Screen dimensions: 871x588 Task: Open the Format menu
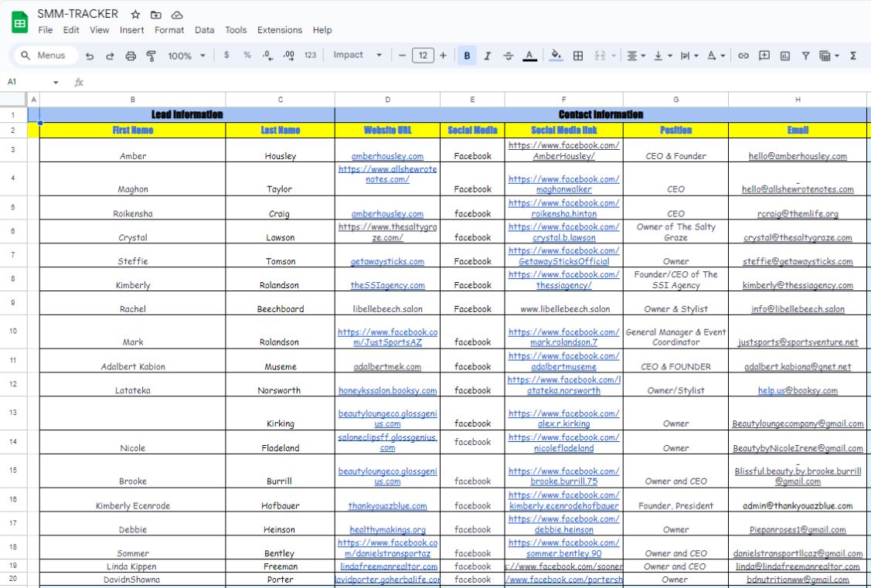[x=168, y=30]
